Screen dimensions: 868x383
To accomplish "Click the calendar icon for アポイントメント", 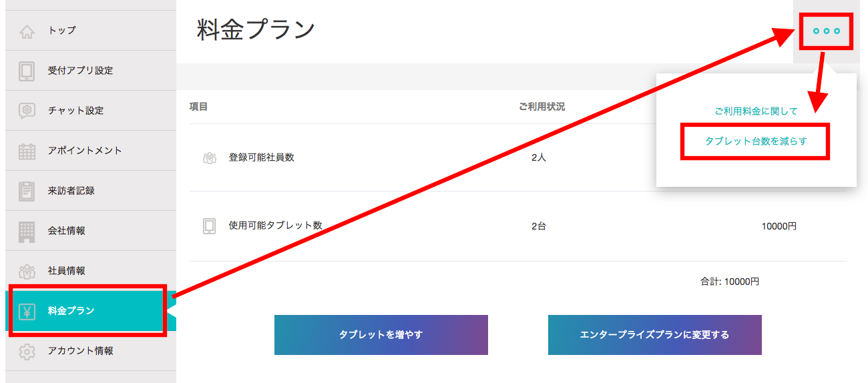I will tap(27, 151).
